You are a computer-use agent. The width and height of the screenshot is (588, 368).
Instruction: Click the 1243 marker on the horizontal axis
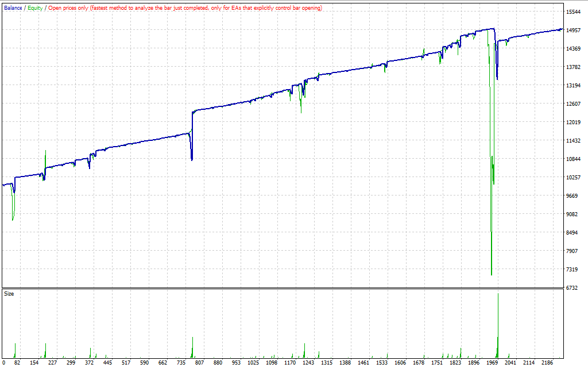[309, 363]
